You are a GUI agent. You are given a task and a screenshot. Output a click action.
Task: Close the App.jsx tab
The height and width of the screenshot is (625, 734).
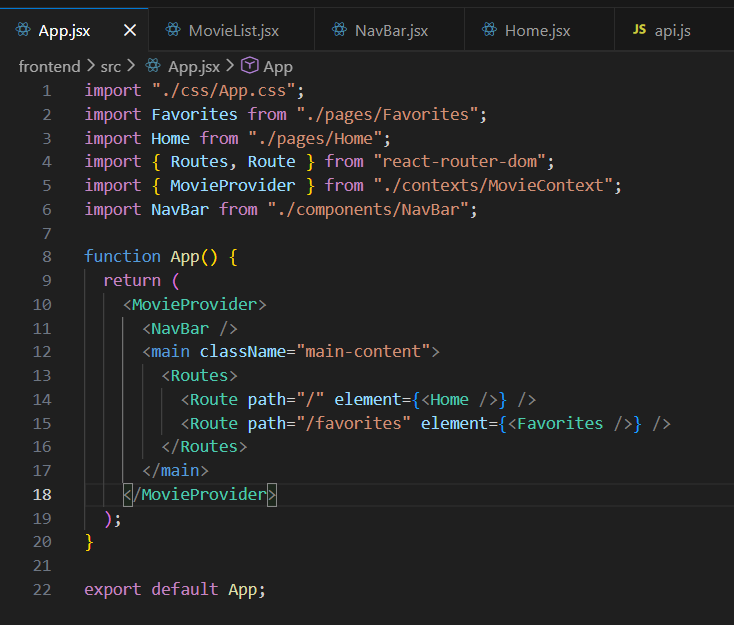coord(129,31)
